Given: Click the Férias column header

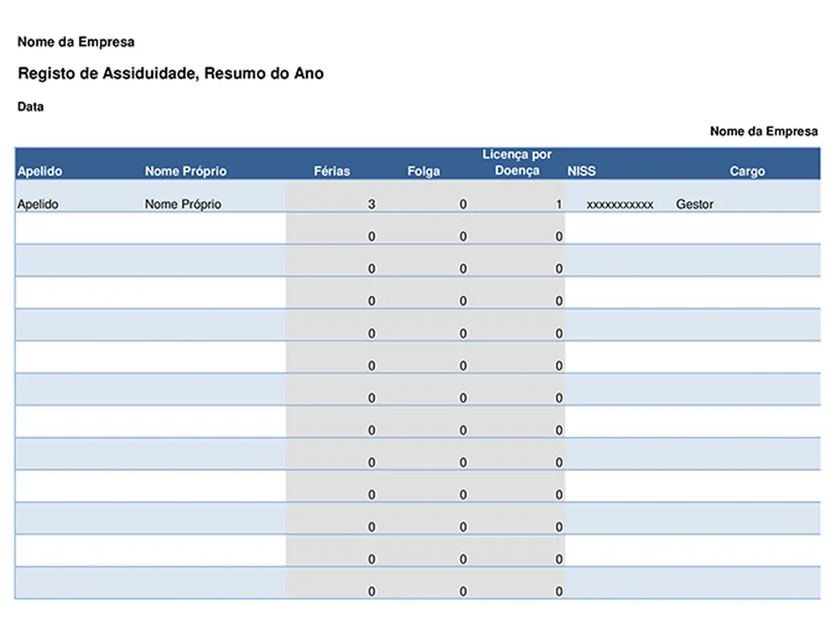Looking at the screenshot, I should click(332, 171).
